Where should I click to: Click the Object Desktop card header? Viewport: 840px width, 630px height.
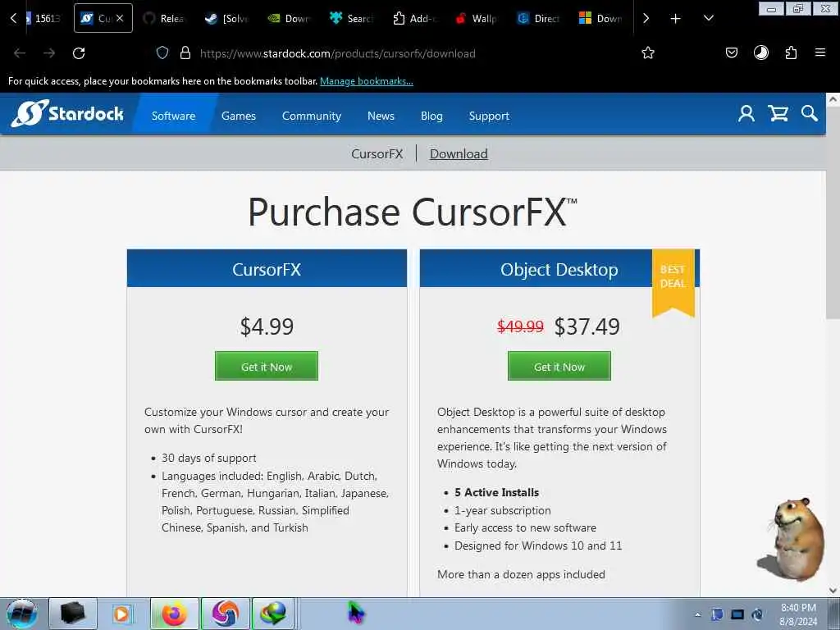tap(559, 268)
